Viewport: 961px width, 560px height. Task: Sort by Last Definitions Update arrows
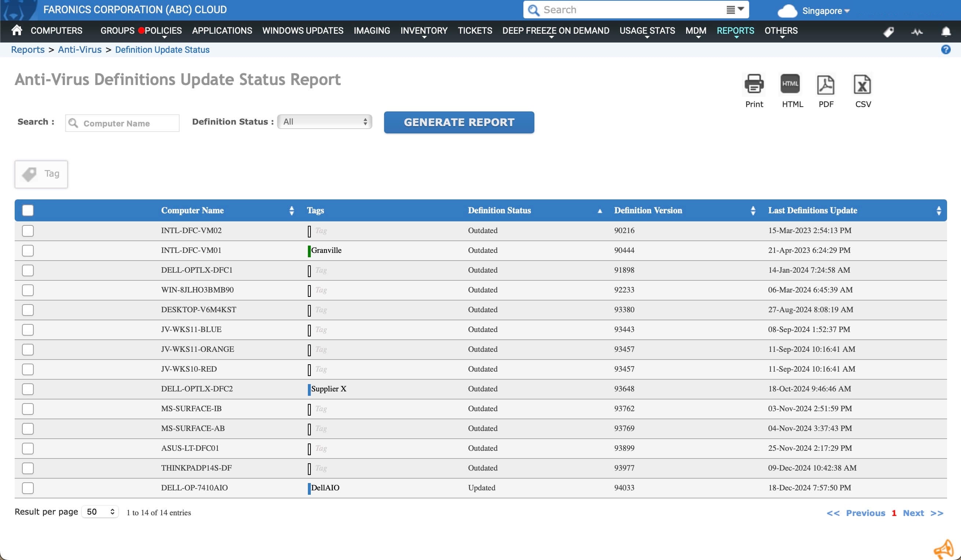coord(939,210)
